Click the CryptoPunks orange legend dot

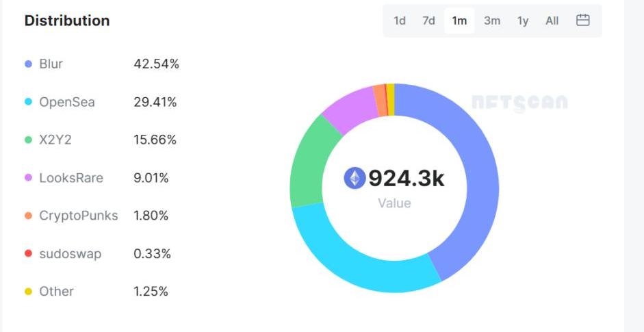(28, 216)
